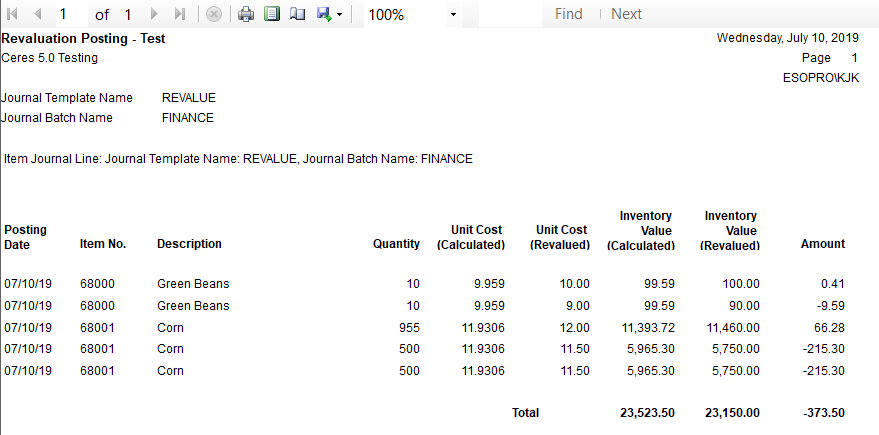Go to the first page
This screenshot has height=435, width=879.
tap(13, 14)
